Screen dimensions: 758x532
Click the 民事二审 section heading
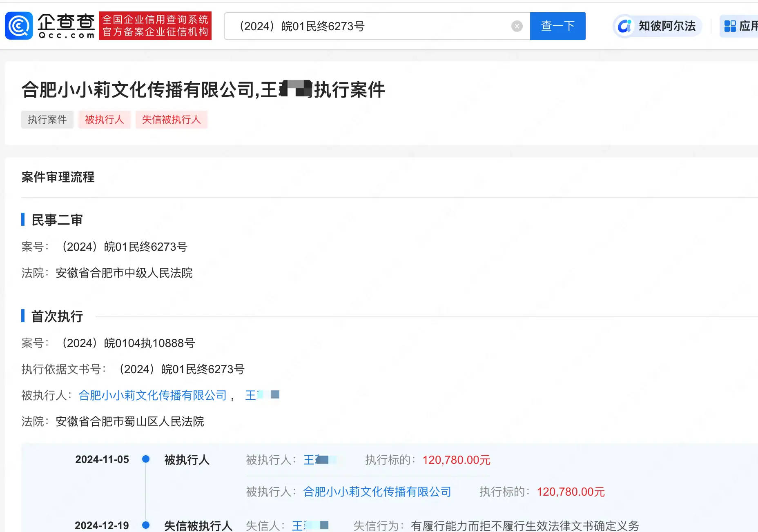point(57,220)
